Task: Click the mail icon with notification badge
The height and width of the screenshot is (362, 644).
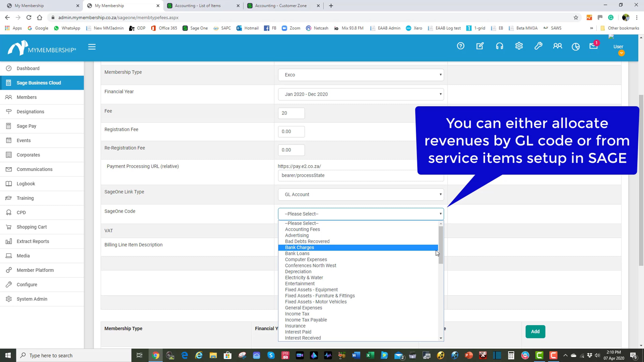Action: pos(593,46)
